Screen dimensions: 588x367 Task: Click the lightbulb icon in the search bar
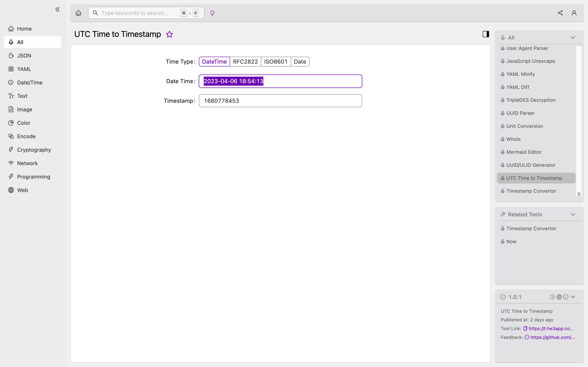212,13
